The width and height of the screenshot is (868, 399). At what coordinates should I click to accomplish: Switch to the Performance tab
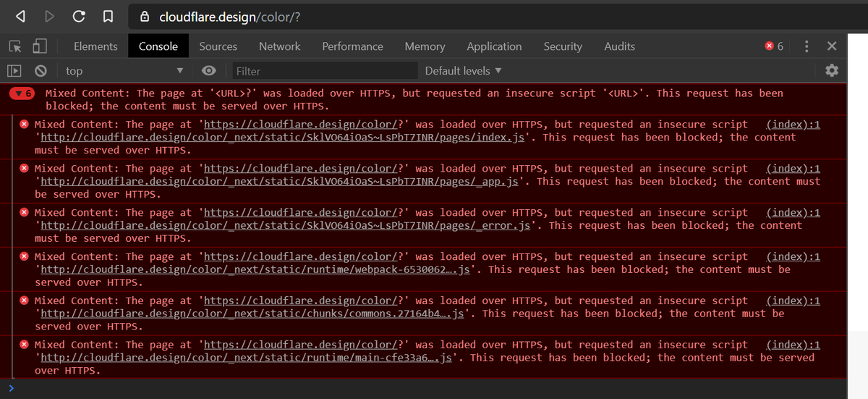352,46
